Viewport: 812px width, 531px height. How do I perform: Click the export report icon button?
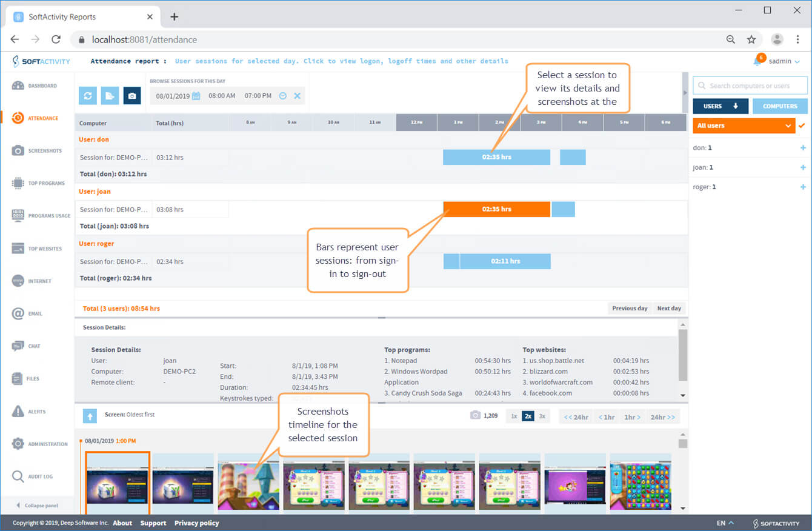(x=110, y=96)
